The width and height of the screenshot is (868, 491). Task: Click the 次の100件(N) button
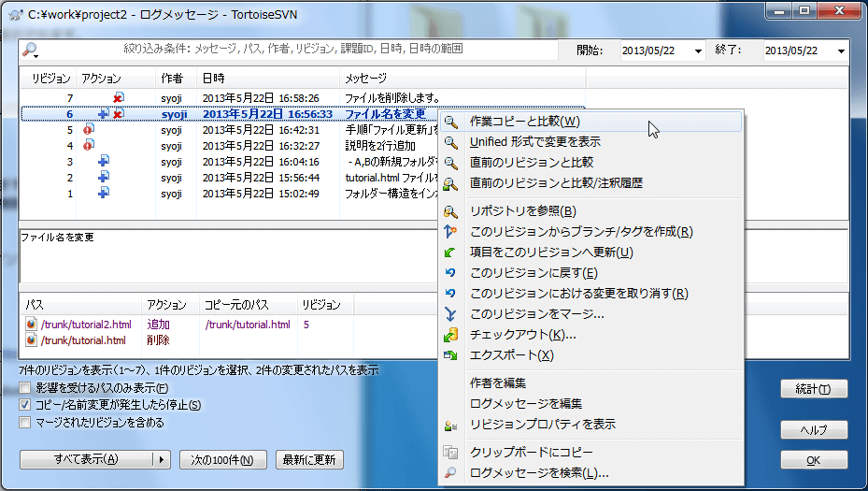tap(223, 460)
